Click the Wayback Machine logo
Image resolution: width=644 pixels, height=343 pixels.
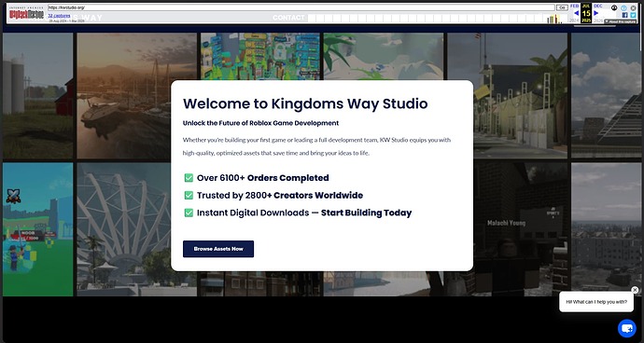[27, 13]
